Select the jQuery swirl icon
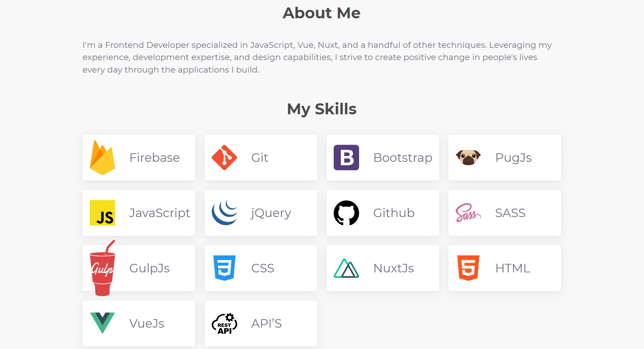Image resolution: width=644 pixels, height=349 pixels. (x=224, y=213)
